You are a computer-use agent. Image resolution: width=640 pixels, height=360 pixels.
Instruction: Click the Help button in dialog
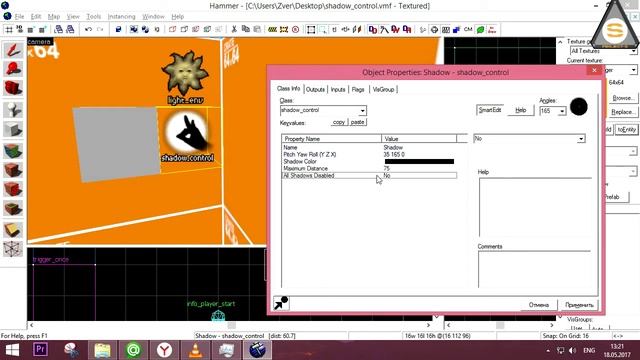pos(520,110)
